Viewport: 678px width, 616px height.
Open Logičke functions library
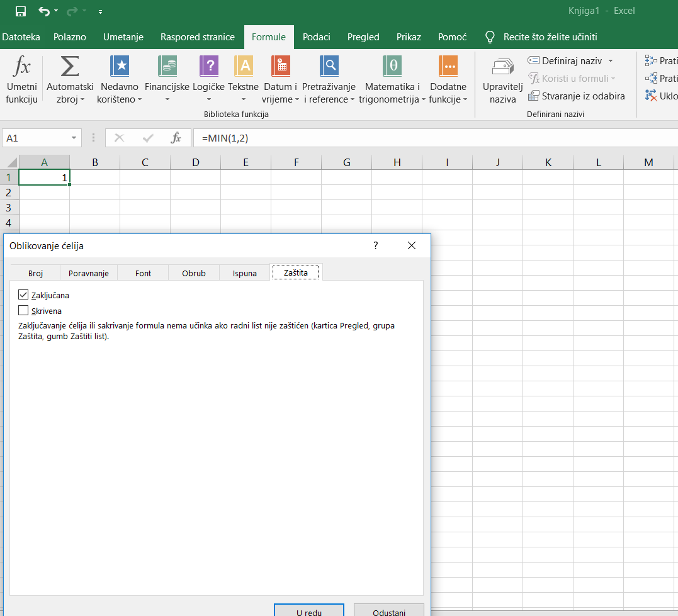coord(208,79)
